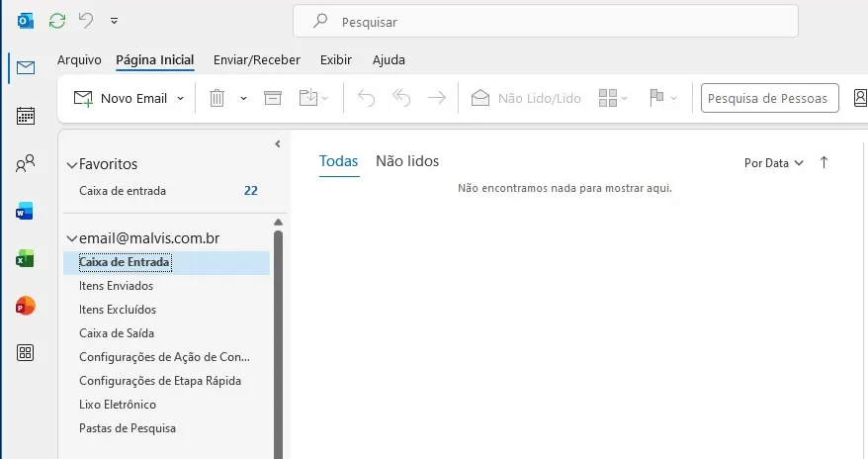The image size is (868, 459).
Task: Click the folder pane scrollbar up arrow
Action: click(x=279, y=222)
